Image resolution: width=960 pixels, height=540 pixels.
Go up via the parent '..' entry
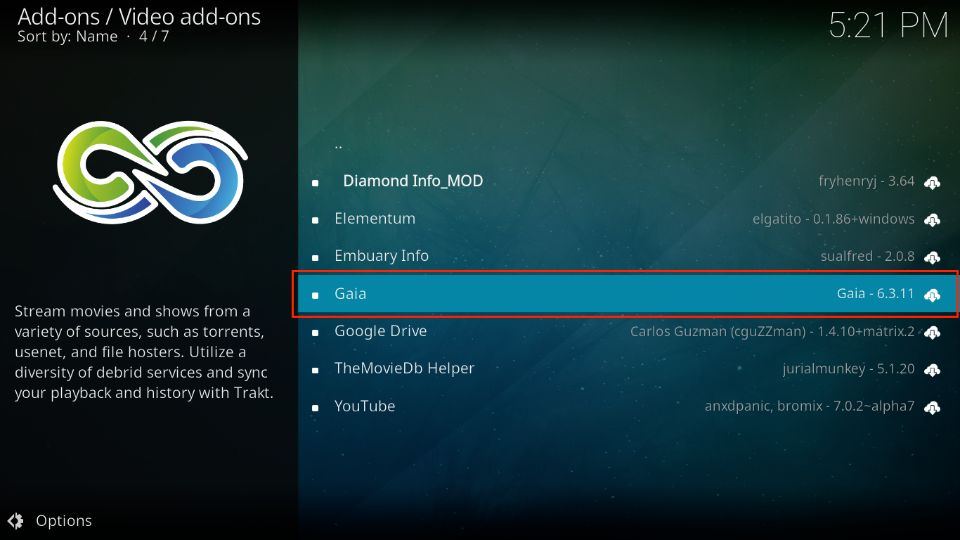tap(338, 146)
